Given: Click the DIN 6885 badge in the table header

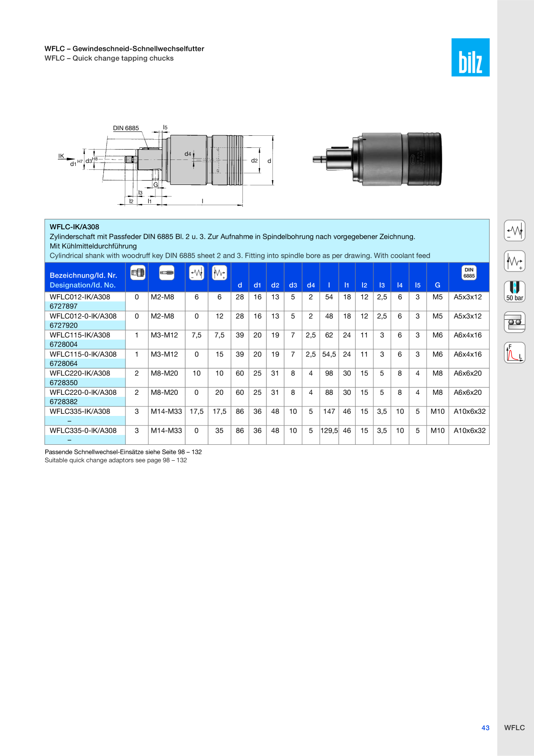Looking at the screenshot, I should point(469,273).
